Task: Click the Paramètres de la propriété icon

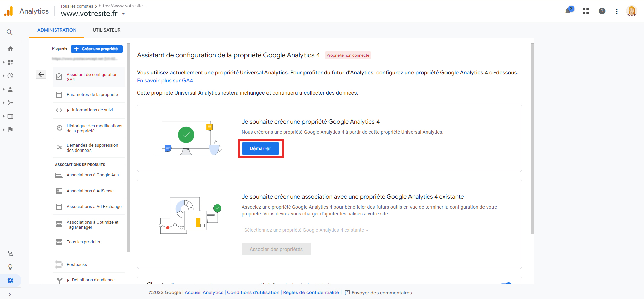Action: coord(59,95)
